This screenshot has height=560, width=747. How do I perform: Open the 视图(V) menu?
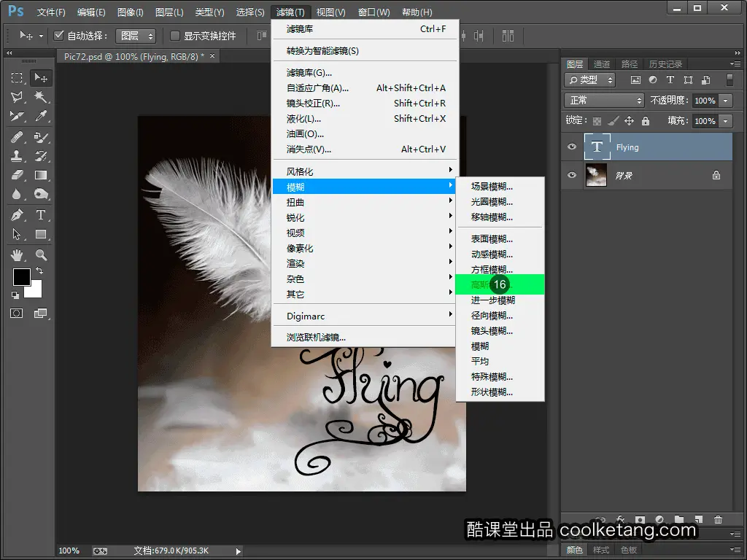point(330,12)
